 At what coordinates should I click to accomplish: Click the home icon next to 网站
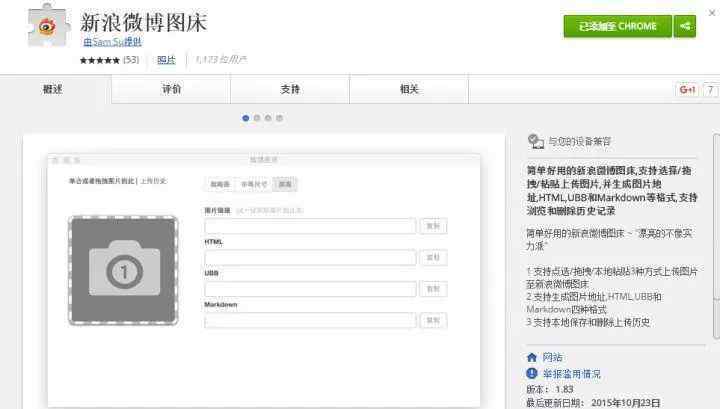(532, 357)
